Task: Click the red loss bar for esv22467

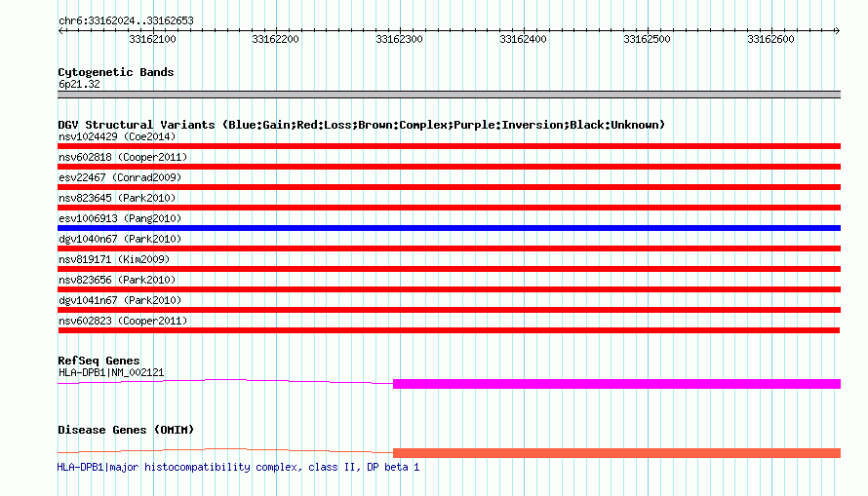Action: [449, 187]
